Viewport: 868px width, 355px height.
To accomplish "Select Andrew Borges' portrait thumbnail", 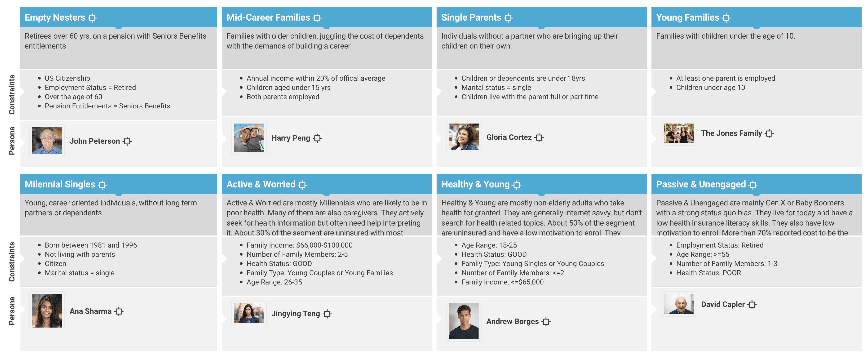I will click(x=464, y=321).
